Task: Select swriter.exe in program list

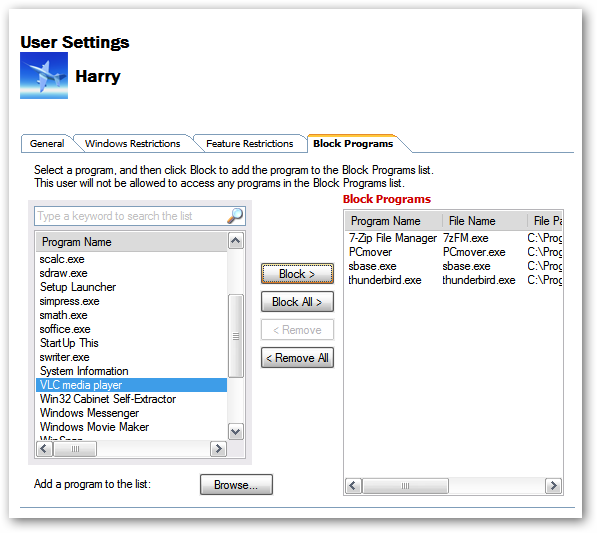Action: point(131,357)
